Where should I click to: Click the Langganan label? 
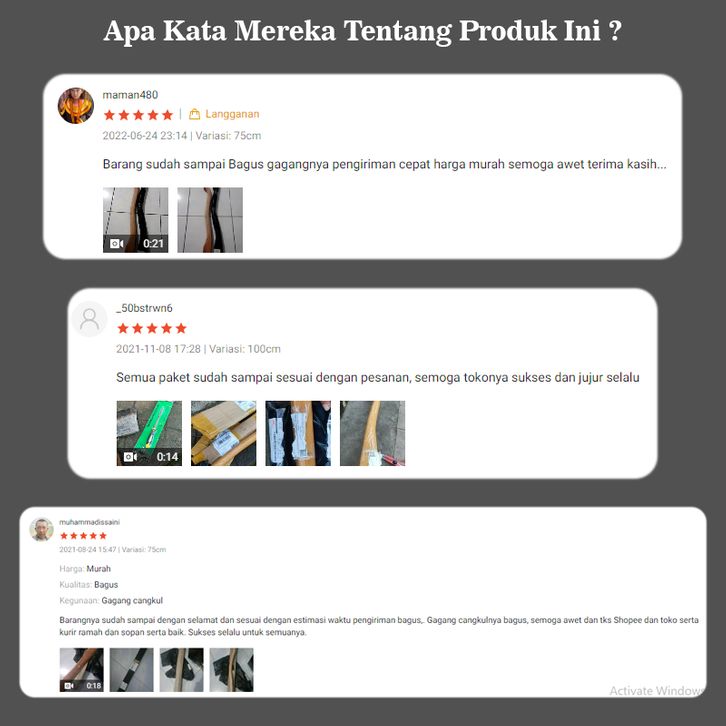[x=232, y=114]
